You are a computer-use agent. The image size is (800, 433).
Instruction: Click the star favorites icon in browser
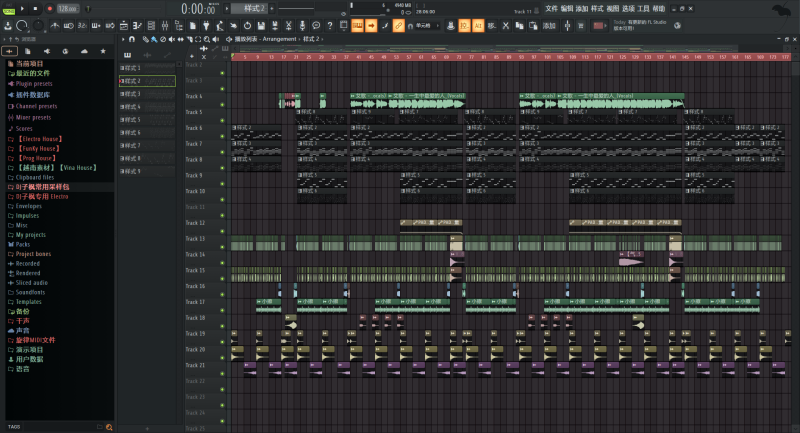click(x=103, y=51)
